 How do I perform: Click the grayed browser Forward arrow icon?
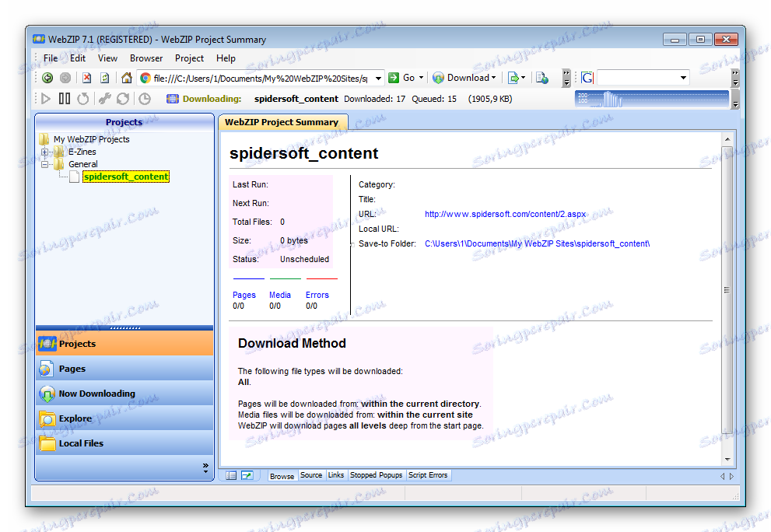65,78
